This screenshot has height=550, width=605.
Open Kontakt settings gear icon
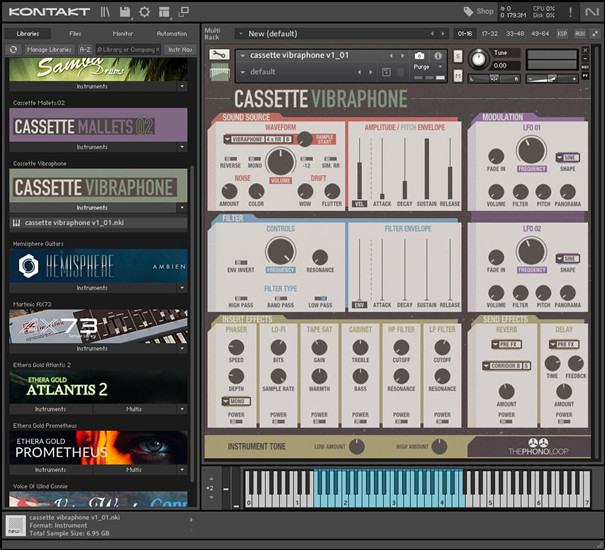click(x=145, y=12)
